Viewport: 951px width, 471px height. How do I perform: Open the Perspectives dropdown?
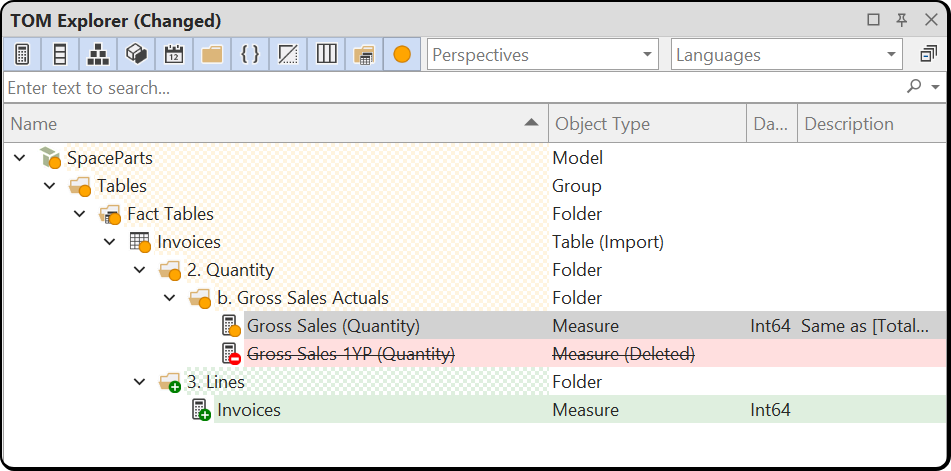[543, 55]
